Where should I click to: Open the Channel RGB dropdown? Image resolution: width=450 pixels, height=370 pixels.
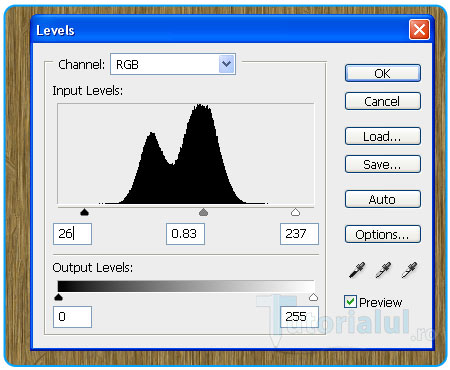(173, 64)
